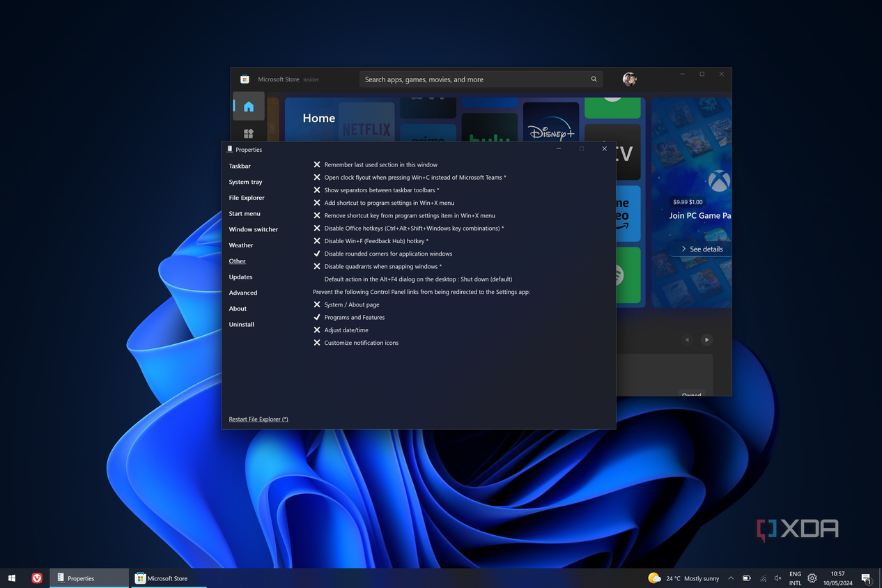Toggle Customize notification icons redirect option
882x588 pixels.
coord(355,343)
